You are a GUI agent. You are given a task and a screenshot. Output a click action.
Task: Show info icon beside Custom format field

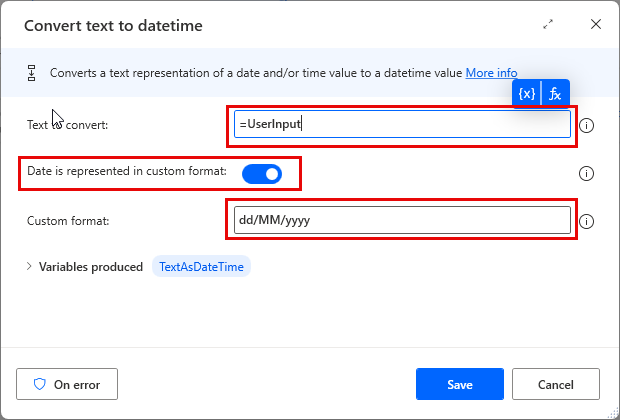click(587, 222)
